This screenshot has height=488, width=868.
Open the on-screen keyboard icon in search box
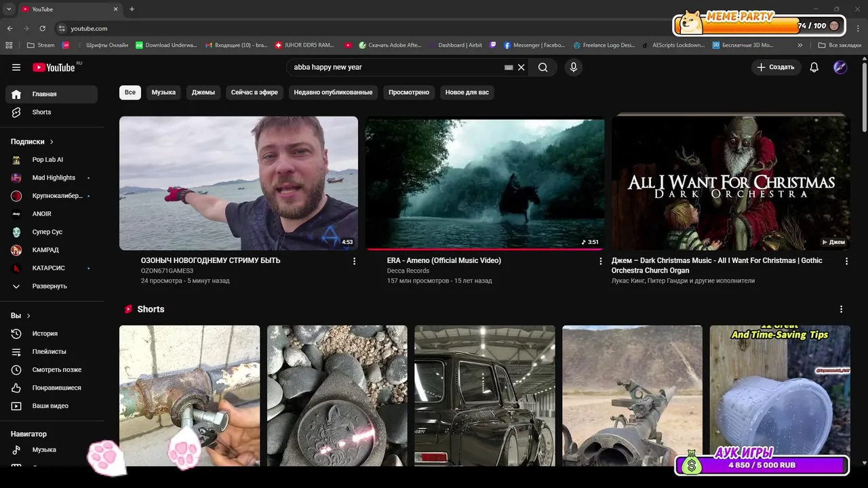point(509,68)
